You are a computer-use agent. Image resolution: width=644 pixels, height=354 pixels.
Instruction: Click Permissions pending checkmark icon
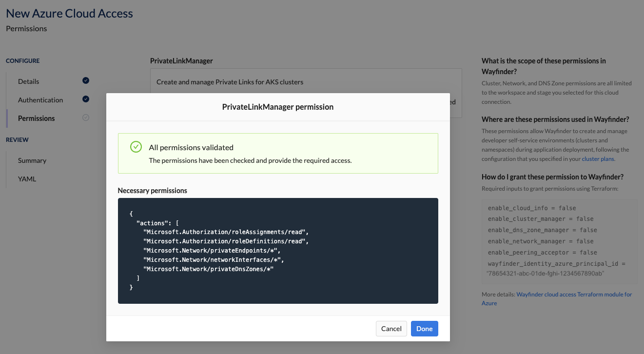tap(86, 118)
